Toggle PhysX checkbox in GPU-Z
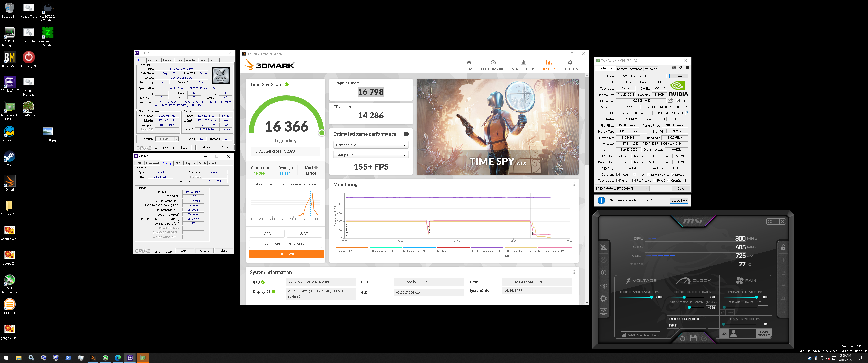The height and width of the screenshot is (363, 868). [654, 181]
